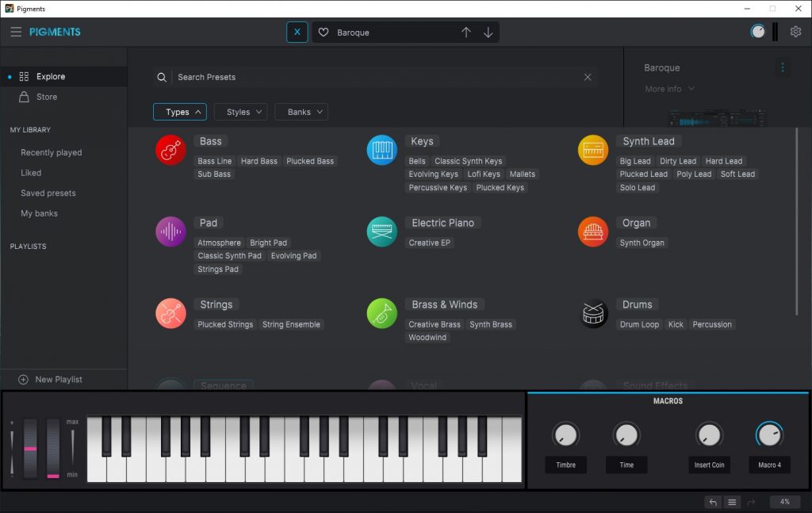Screen dimensions: 812x513
Task: Open Saved presets list
Action: click(x=48, y=193)
